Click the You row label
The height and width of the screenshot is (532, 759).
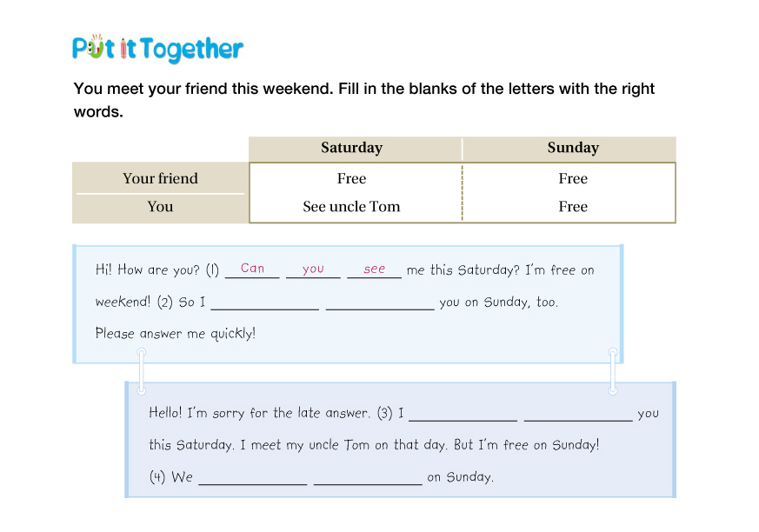click(160, 207)
